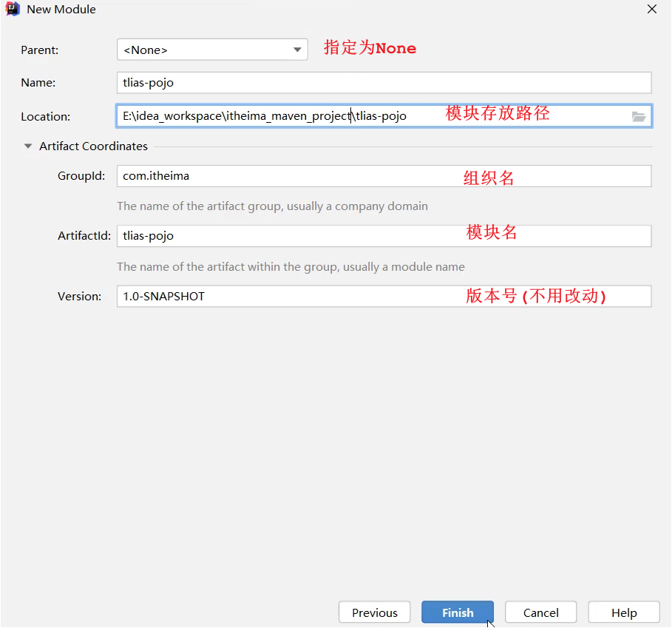Click the 'Parent:' label
672x628 pixels.
pyautogui.click(x=40, y=50)
